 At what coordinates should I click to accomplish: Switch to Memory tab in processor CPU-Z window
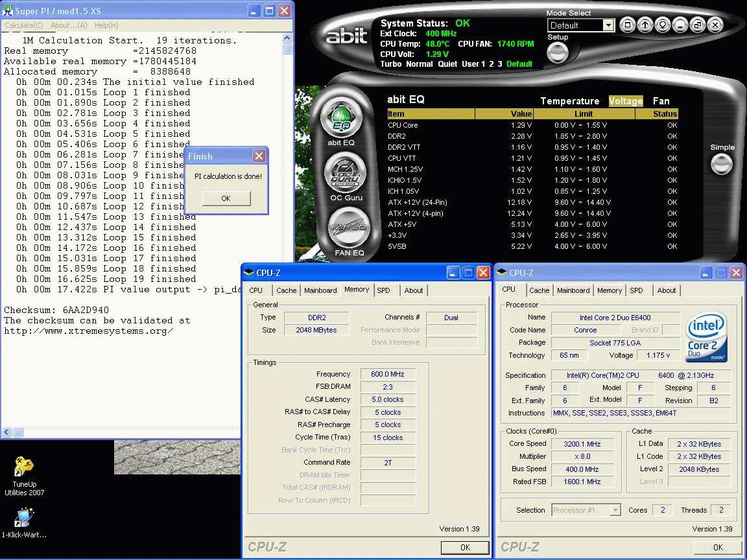pyautogui.click(x=610, y=290)
